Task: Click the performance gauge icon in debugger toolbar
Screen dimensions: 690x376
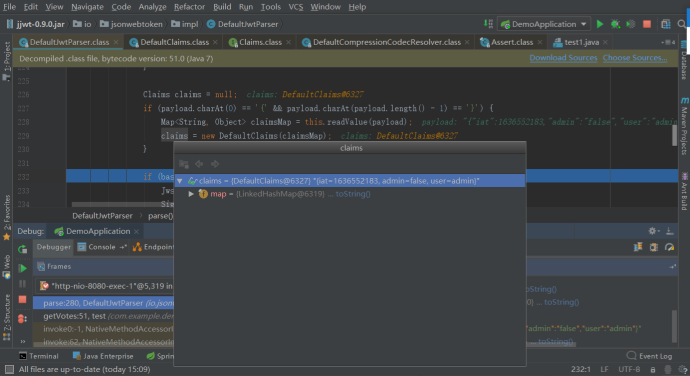Action: 669,247
